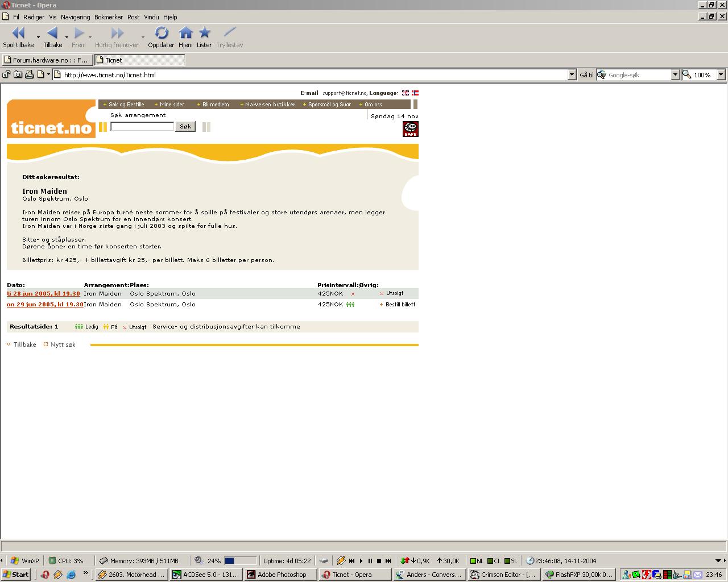This screenshot has height=582, width=728.
Task: Launch Winamp from quick launch icon
Action: [58, 575]
